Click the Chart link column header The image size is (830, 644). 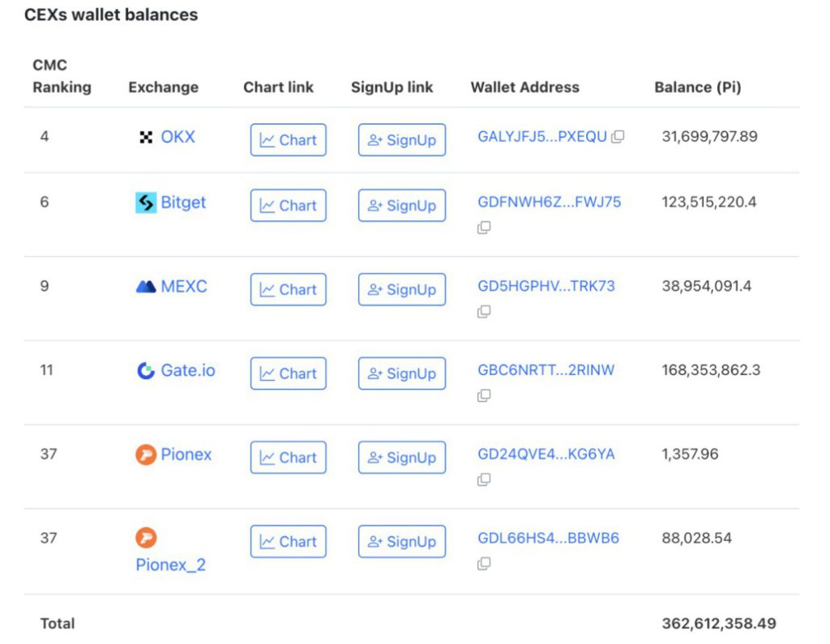coord(279,87)
